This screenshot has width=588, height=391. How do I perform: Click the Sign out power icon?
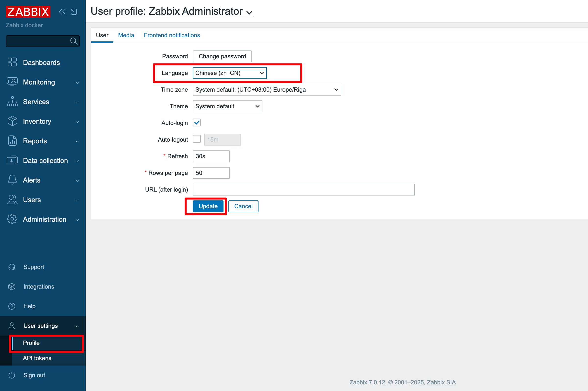tap(12, 375)
